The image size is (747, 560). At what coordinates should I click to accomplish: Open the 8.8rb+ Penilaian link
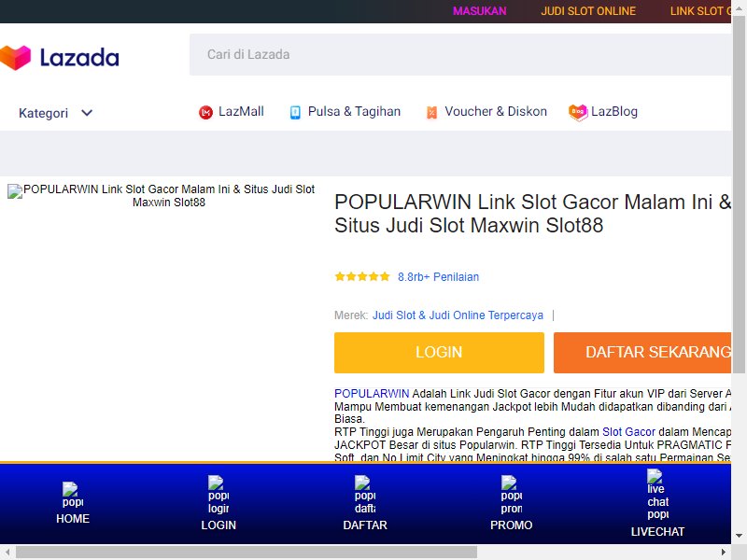tap(438, 276)
